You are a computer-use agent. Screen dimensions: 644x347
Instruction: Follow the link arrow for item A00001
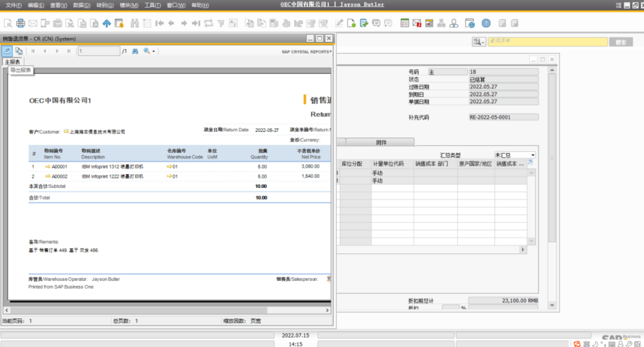point(48,166)
